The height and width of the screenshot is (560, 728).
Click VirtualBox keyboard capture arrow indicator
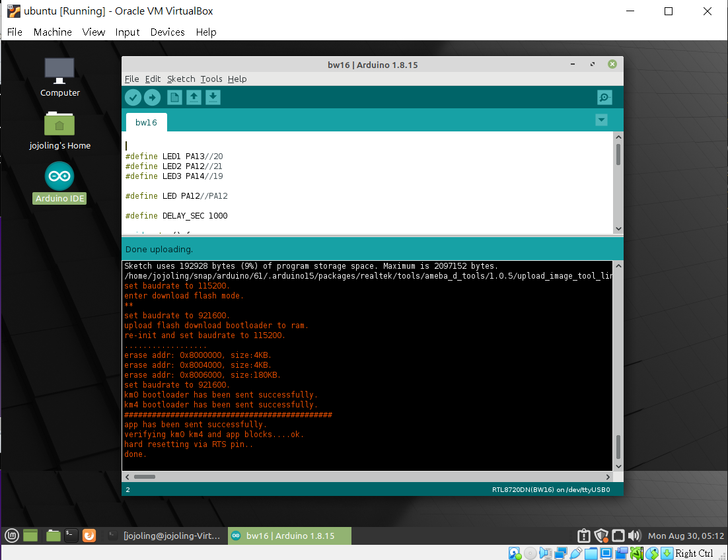point(667,553)
